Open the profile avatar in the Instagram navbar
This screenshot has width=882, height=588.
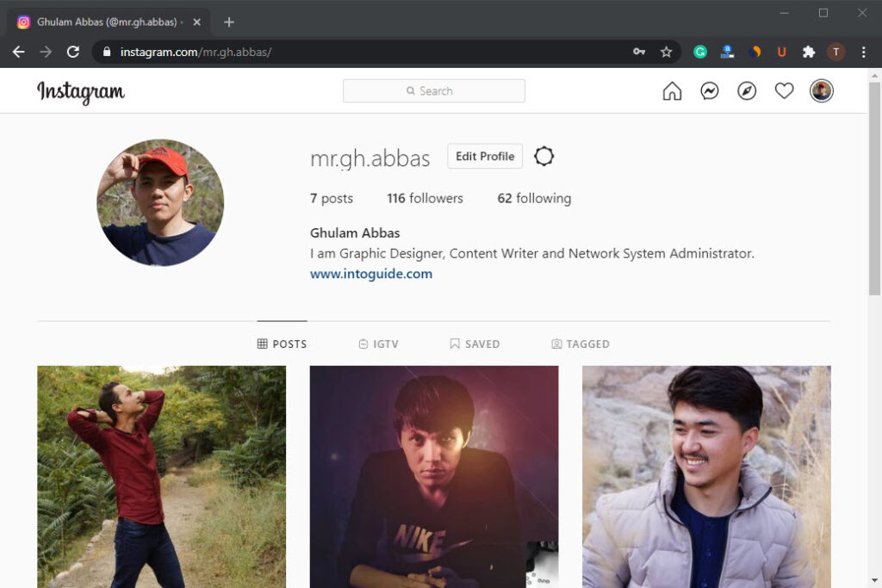pyautogui.click(x=821, y=91)
